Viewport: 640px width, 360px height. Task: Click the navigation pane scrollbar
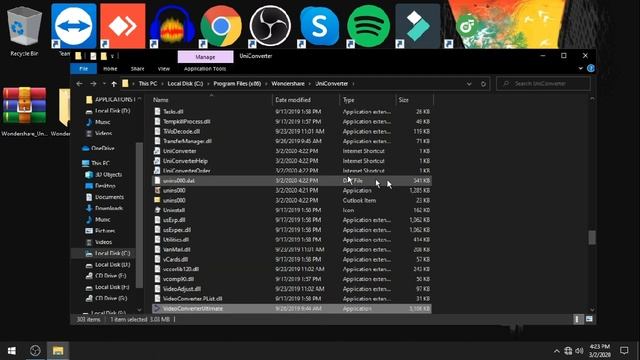[x=140, y=215]
